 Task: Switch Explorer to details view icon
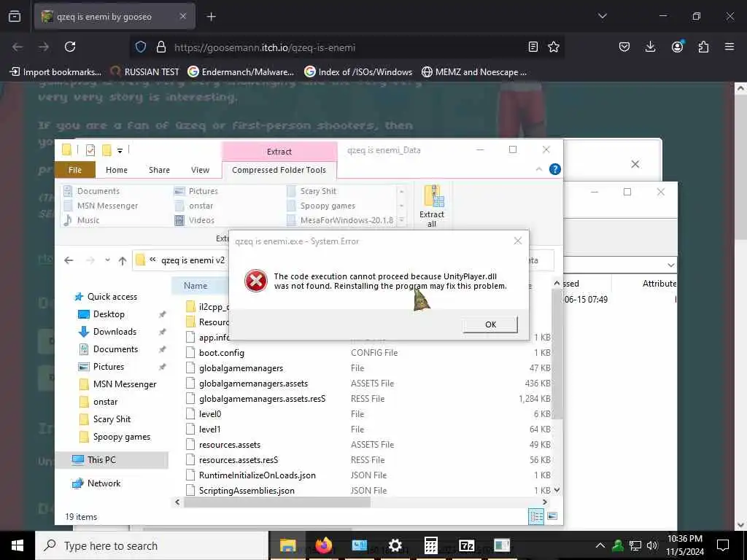(x=536, y=516)
